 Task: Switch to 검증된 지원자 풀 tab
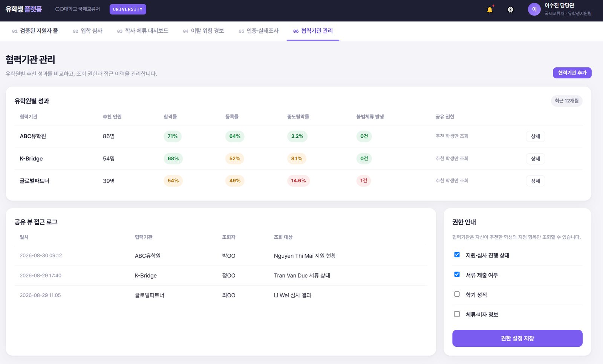click(35, 31)
